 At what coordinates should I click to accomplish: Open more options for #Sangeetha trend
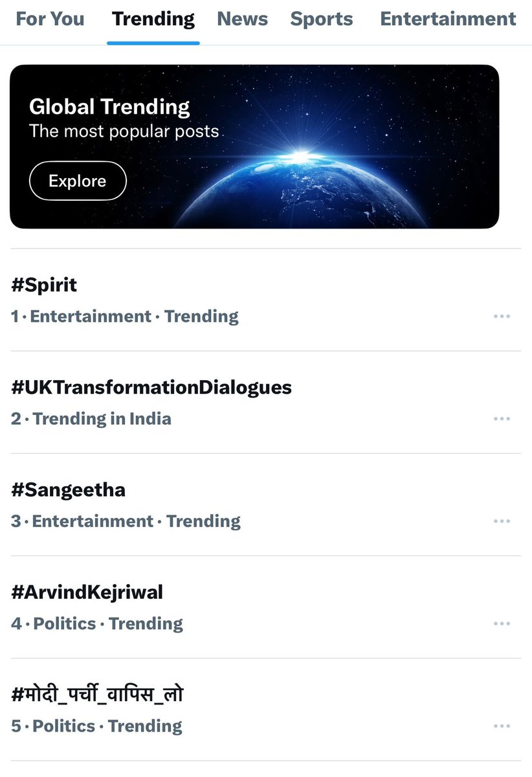click(502, 521)
